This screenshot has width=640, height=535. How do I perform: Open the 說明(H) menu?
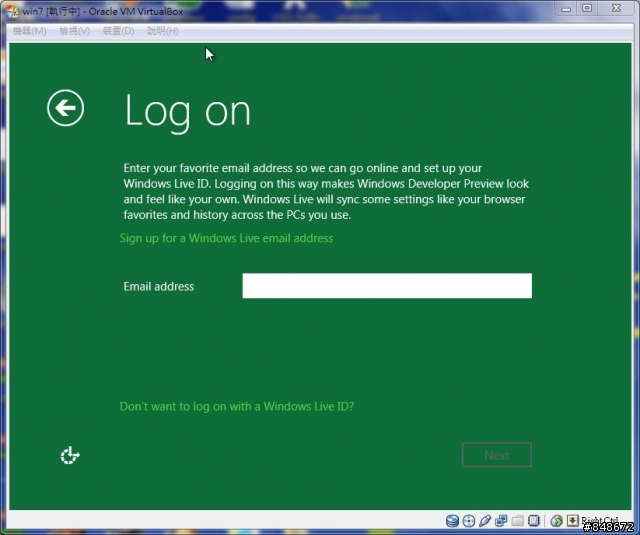click(x=162, y=31)
